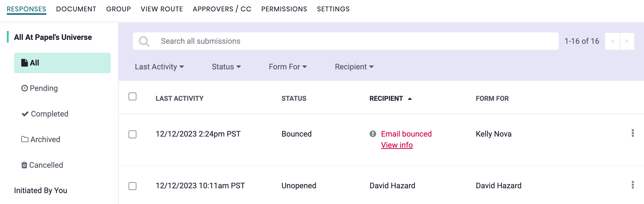Toggle the select-all checkbox in the header

132,96
